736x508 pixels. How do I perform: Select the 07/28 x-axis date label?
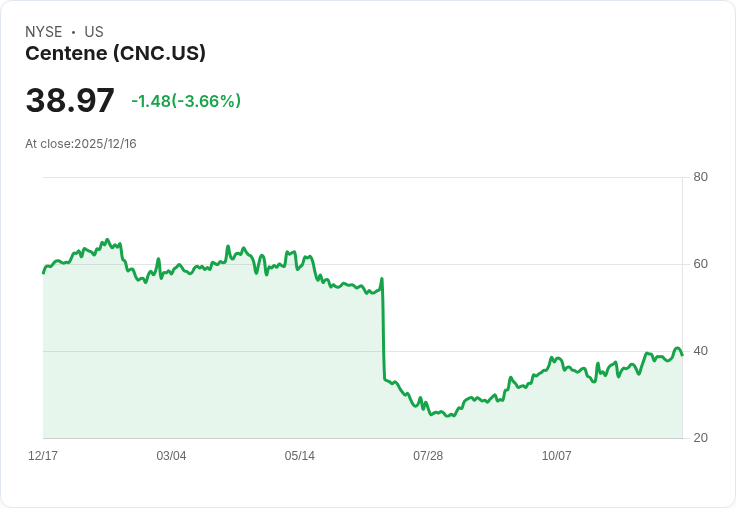428,456
